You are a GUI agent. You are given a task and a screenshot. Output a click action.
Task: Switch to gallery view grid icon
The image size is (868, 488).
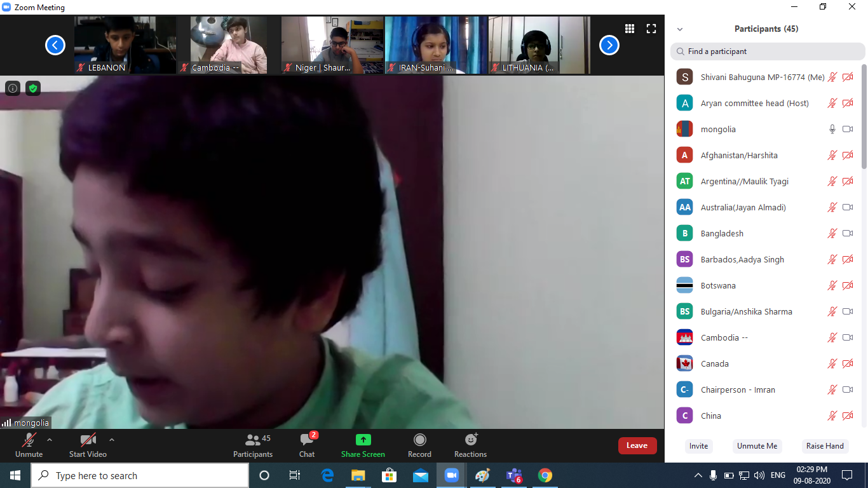pyautogui.click(x=630, y=29)
